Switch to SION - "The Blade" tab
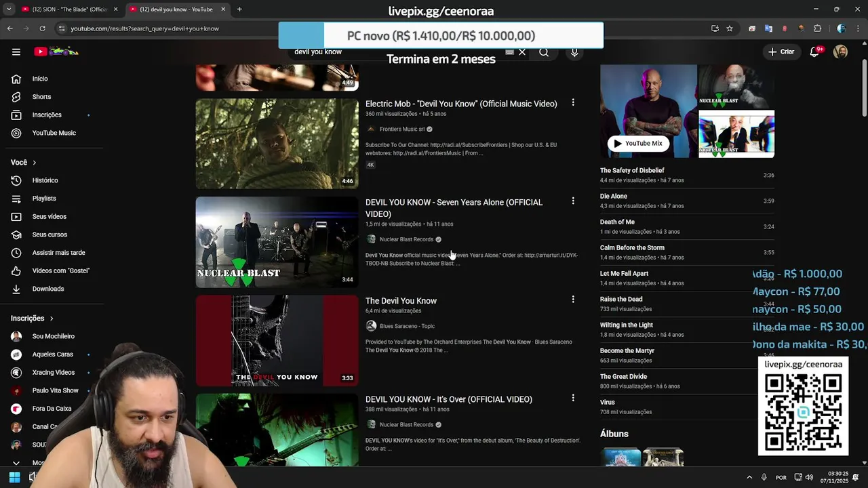This screenshot has height=488, width=868. click(69, 9)
